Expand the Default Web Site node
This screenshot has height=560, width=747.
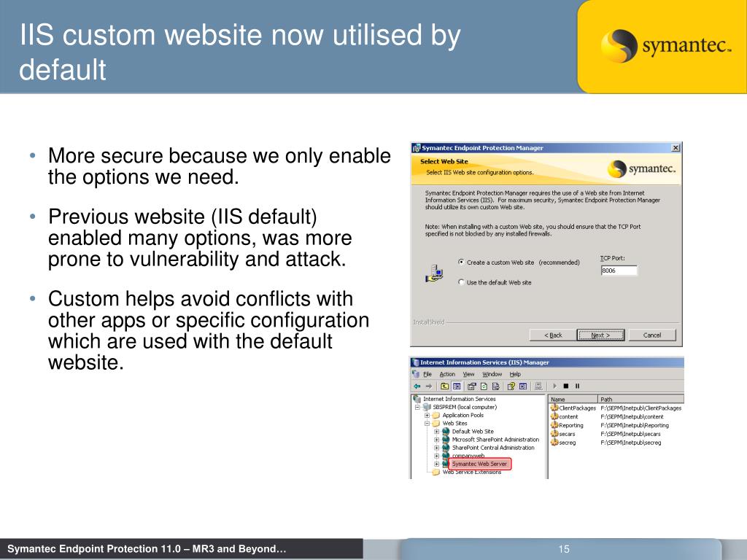(436, 432)
